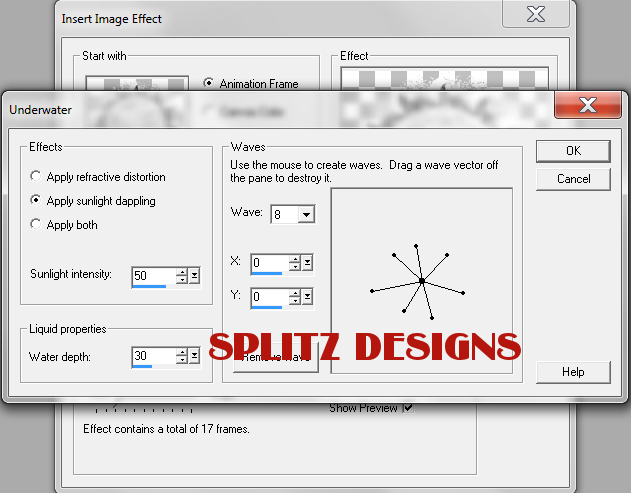Decrease Water depth with down spinner

pos(182,360)
